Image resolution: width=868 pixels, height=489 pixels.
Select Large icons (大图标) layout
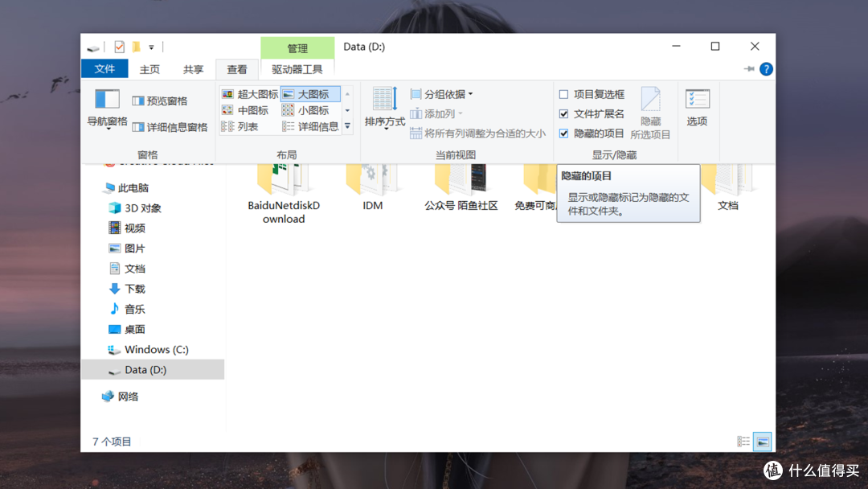pos(310,94)
